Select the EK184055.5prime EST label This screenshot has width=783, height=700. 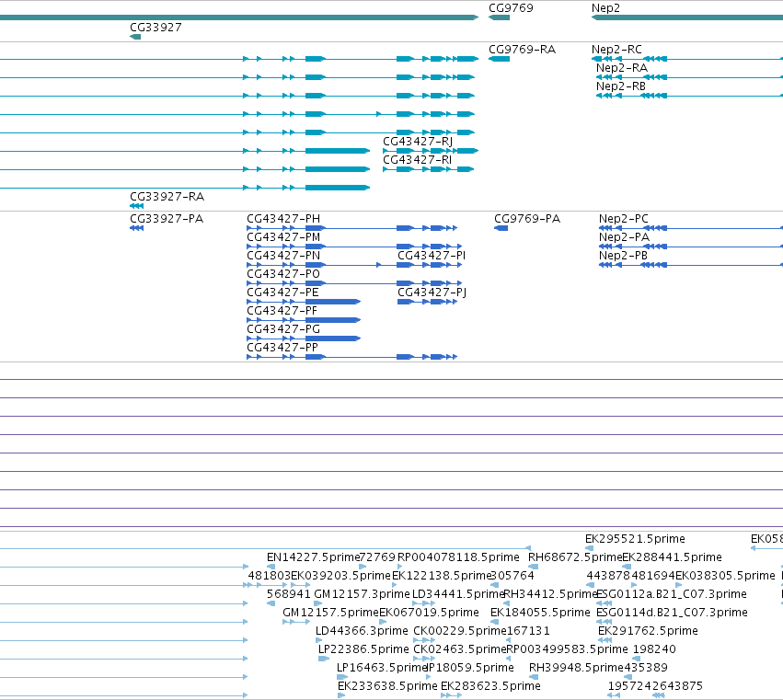(x=540, y=613)
